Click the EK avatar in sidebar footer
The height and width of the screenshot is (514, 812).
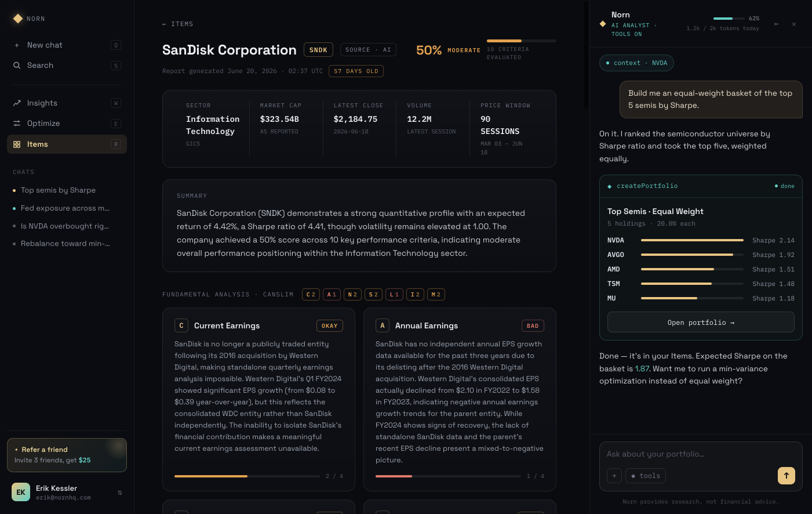tap(21, 492)
